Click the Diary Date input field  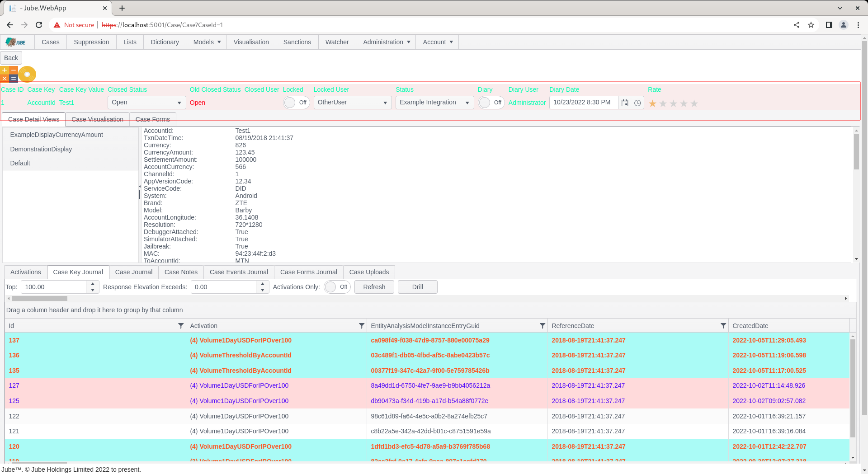click(x=583, y=103)
